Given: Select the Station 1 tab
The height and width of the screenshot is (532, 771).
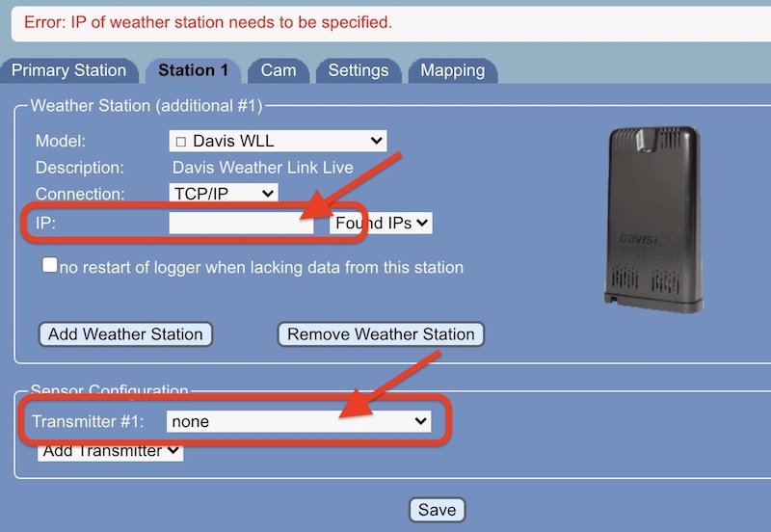Looking at the screenshot, I should 193,70.
